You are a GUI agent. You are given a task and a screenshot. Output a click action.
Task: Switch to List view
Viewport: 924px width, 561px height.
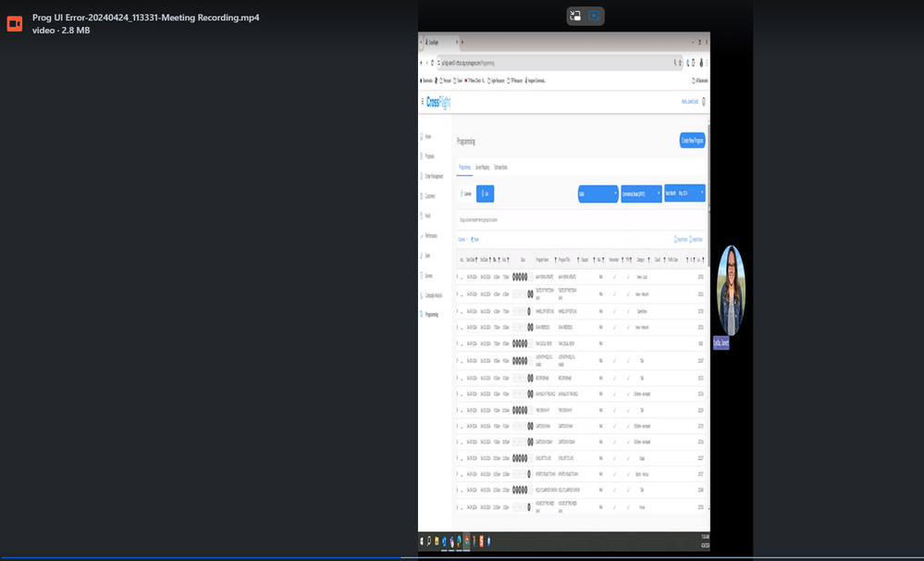(x=485, y=193)
